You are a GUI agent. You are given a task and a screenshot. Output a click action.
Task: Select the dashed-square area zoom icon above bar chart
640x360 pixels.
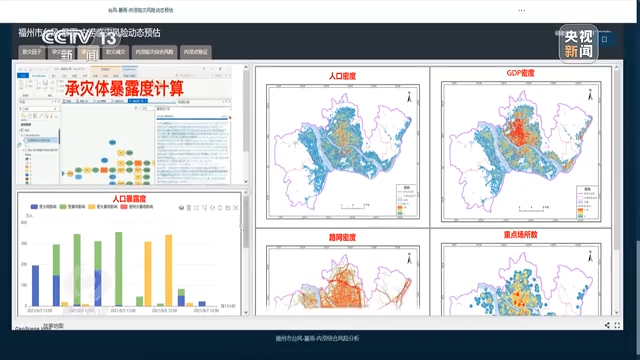(196, 208)
